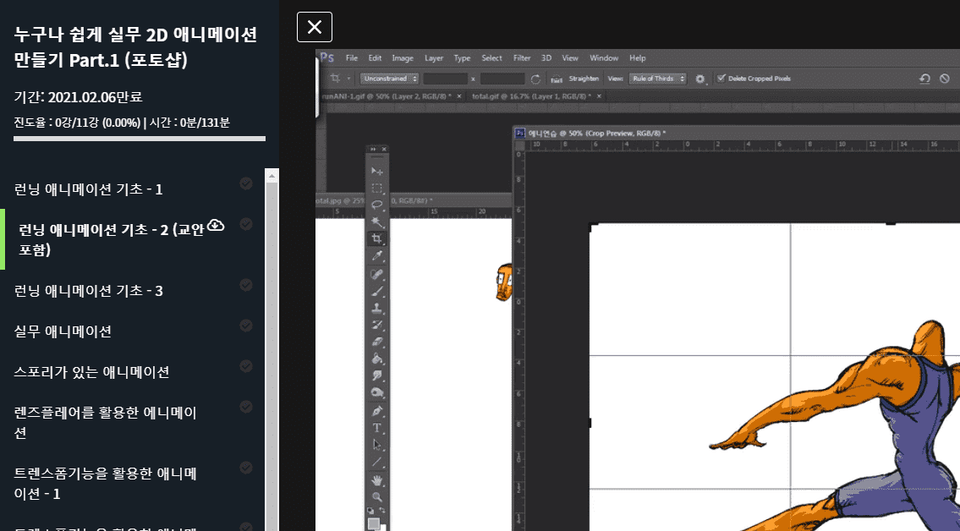Select the Path Selection tool
Image resolution: width=960 pixels, height=531 pixels.
[377, 445]
